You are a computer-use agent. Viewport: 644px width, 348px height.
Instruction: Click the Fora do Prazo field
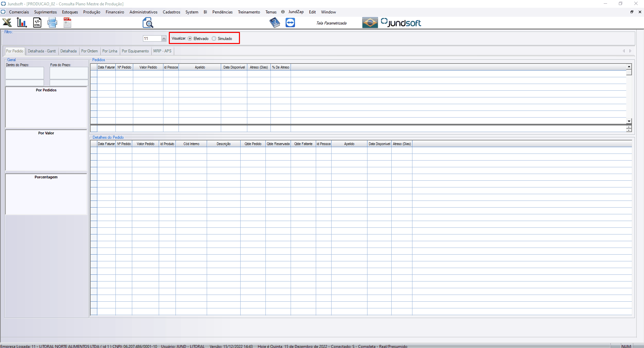pos(69,73)
